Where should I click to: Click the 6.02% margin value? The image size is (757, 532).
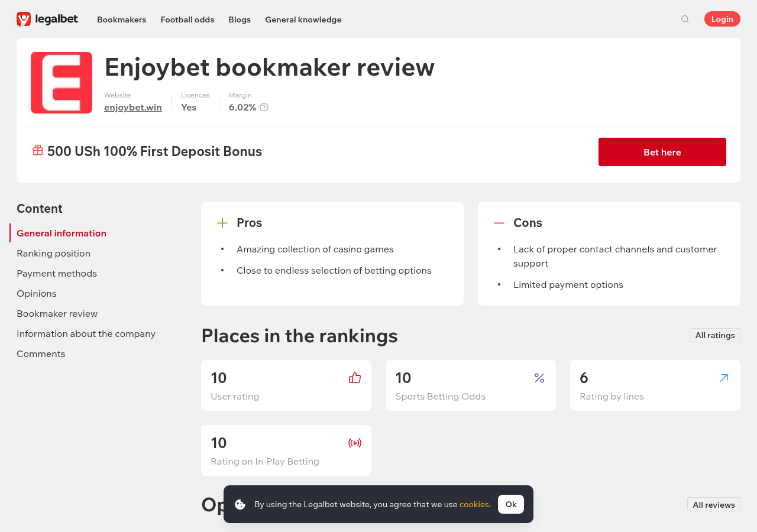[x=242, y=107]
